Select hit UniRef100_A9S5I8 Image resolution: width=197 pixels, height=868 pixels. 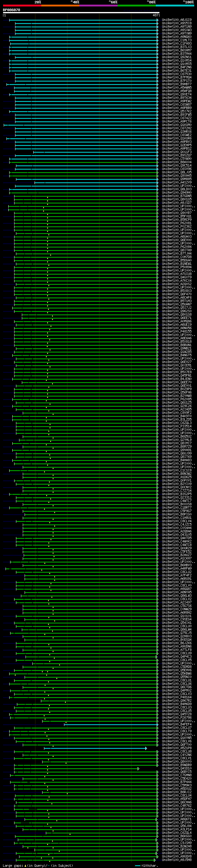[x=177, y=23]
